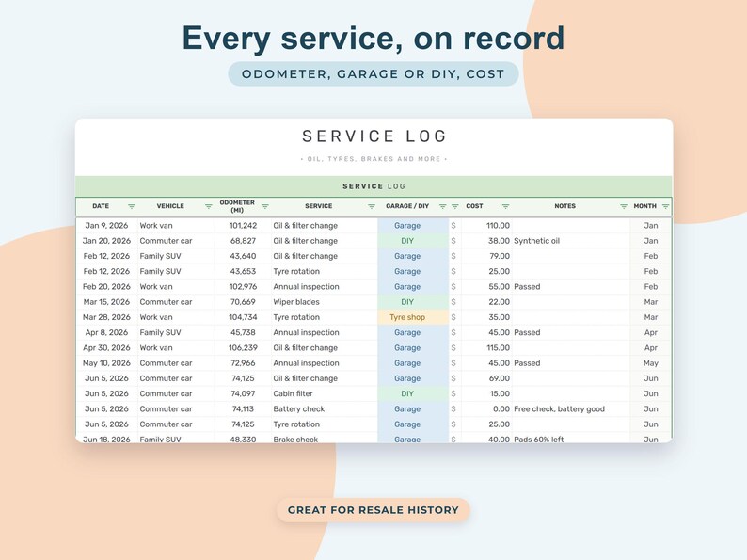Viewport: 747px width, 560px height.
Task: Select odometer value 74,097
Action: point(243,393)
